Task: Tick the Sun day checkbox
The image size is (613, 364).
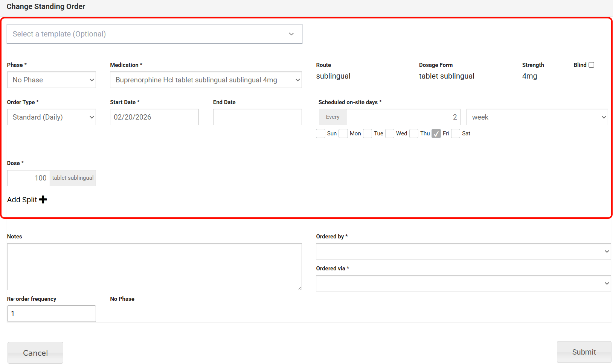Action: click(x=321, y=133)
